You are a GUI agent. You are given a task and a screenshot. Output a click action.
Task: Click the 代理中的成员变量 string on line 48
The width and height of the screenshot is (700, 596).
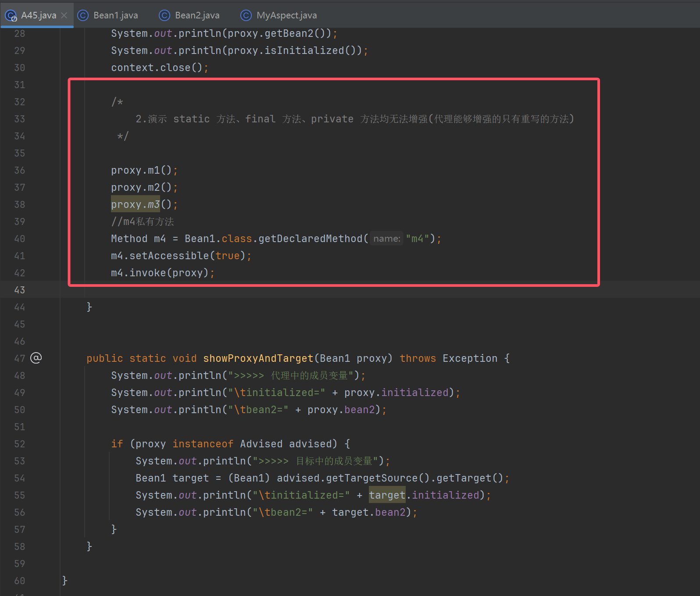click(309, 375)
